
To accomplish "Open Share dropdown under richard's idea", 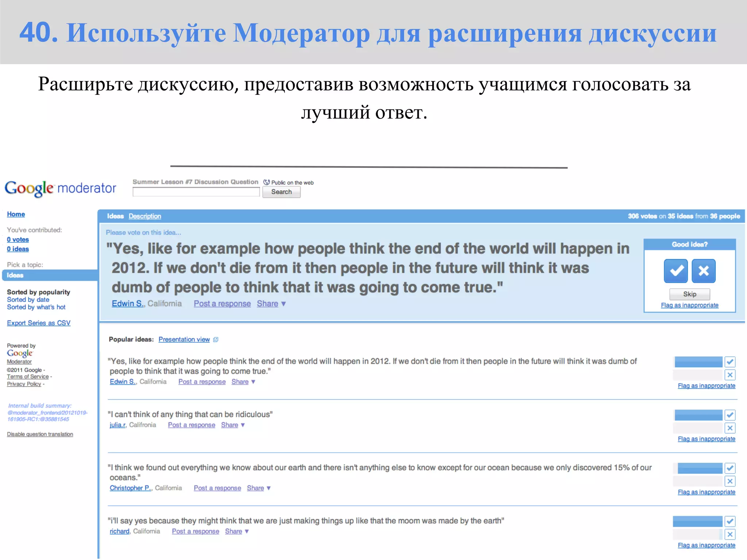I will point(237,532).
